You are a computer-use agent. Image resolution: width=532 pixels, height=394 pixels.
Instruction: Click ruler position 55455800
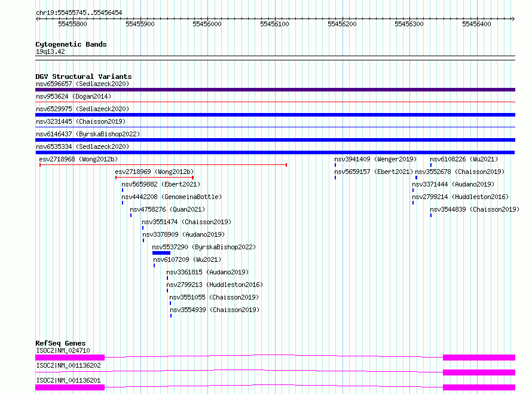[72, 24]
